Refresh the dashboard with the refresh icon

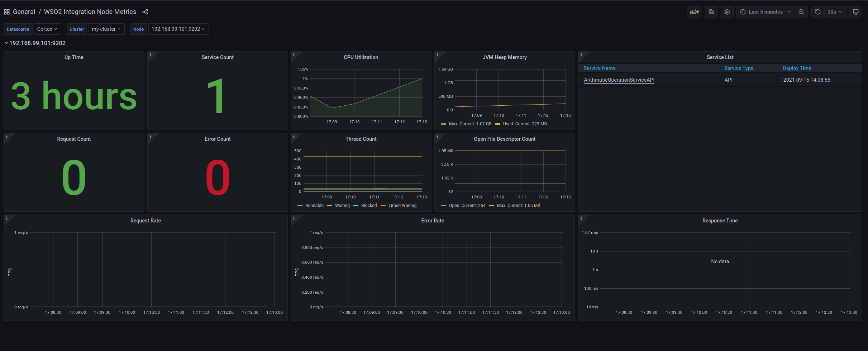pyautogui.click(x=817, y=12)
